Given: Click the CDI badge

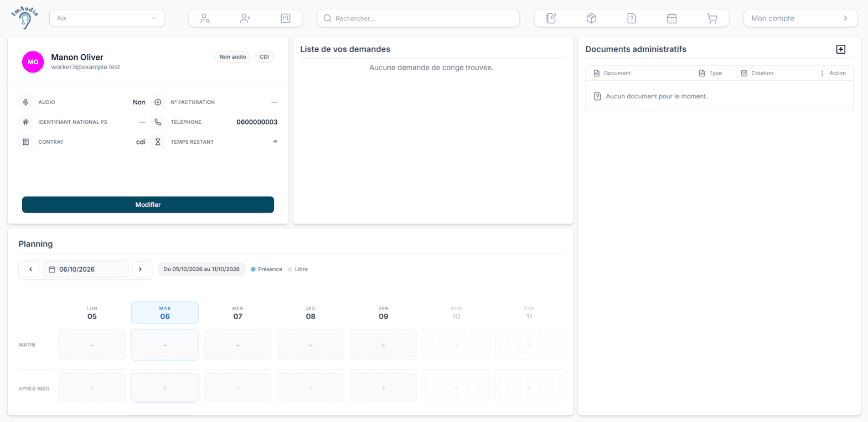Looking at the screenshot, I should click(x=264, y=57).
